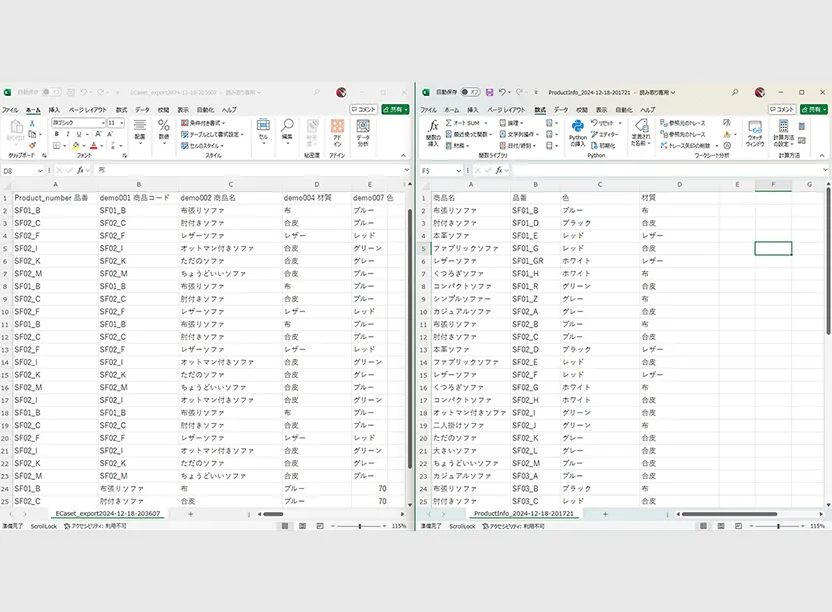Click the Bold (B) icon in left window
832x612 pixels.
(x=56, y=134)
